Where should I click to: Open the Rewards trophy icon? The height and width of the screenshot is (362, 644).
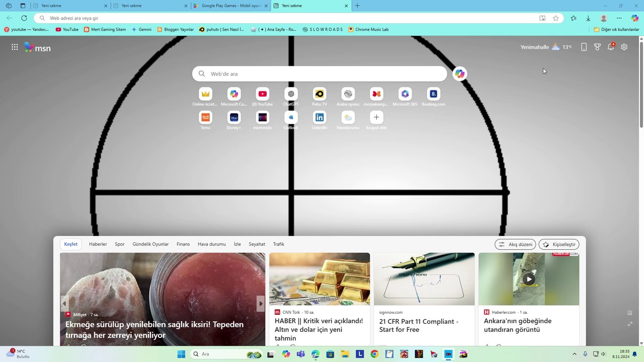(x=597, y=47)
